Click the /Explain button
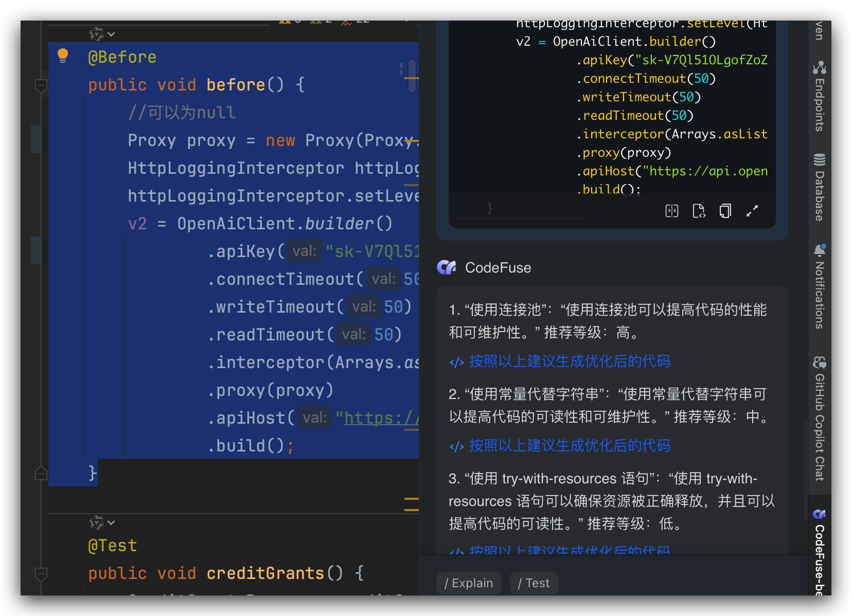The height and width of the screenshot is (616, 852). click(468, 583)
